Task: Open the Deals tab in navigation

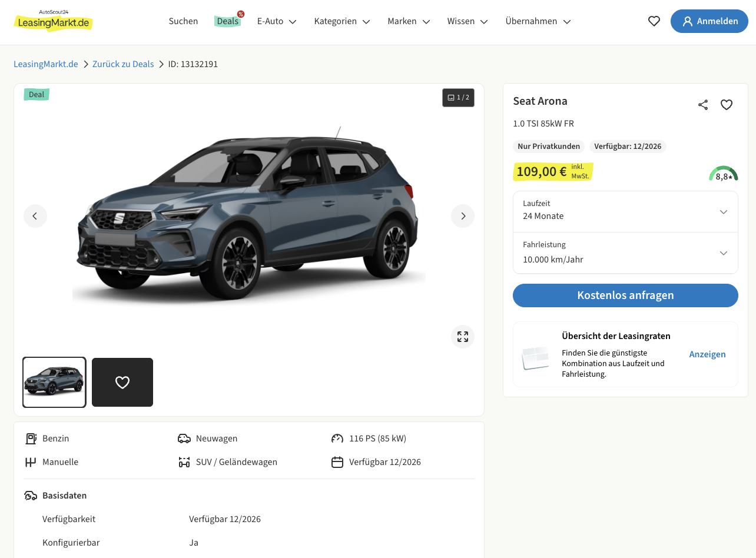Action: pos(228,21)
